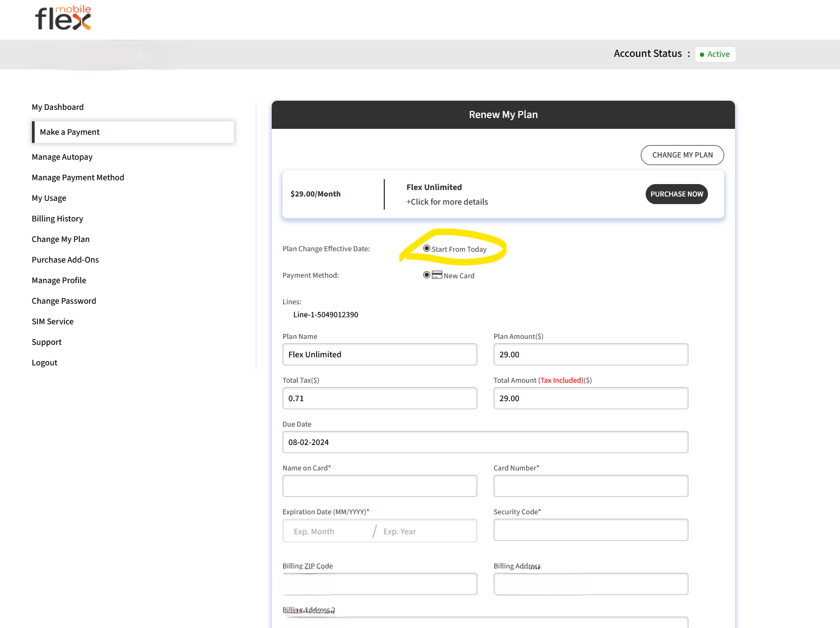840x628 pixels.
Task: Open Flex Unlimited plan details link
Action: click(x=447, y=201)
